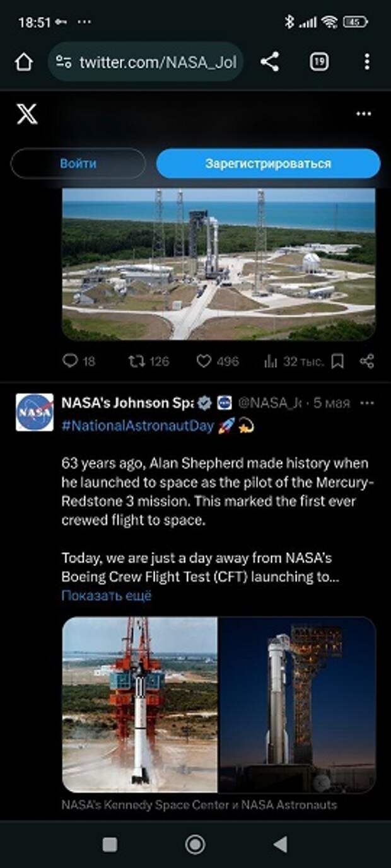Tap the X logo
The width and height of the screenshot is (391, 868).
tap(26, 114)
